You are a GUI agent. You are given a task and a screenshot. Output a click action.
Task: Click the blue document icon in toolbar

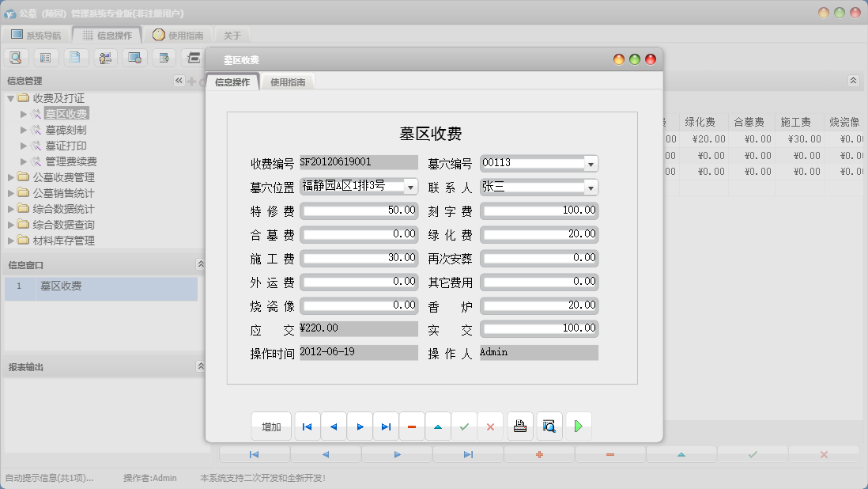click(x=76, y=57)
